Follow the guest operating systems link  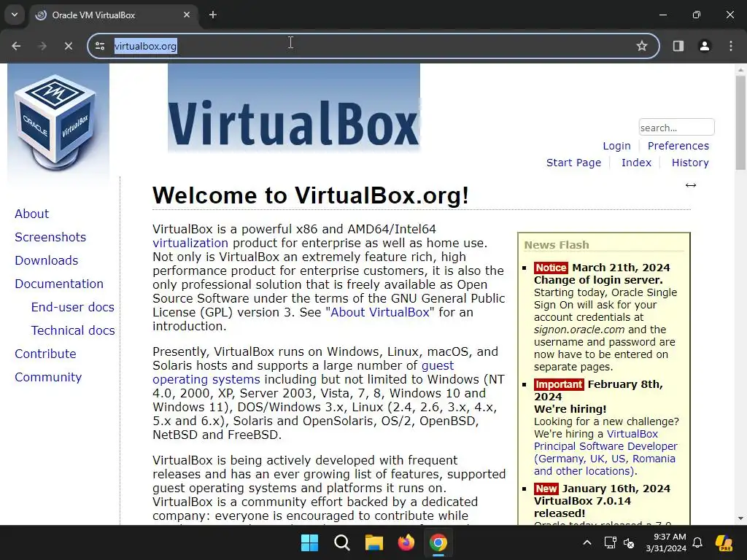[x=206, y=379]
